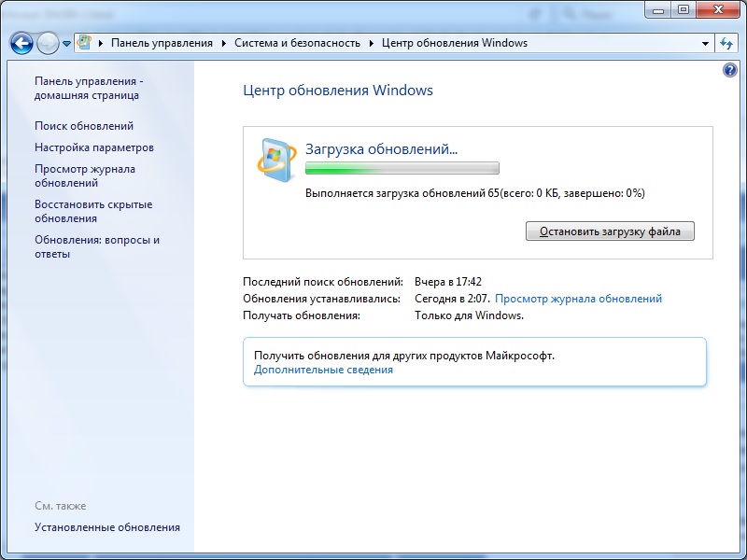747x560 pixels.
Task: Select Система и безопасность breadcrumb
Action: point(297,43)
